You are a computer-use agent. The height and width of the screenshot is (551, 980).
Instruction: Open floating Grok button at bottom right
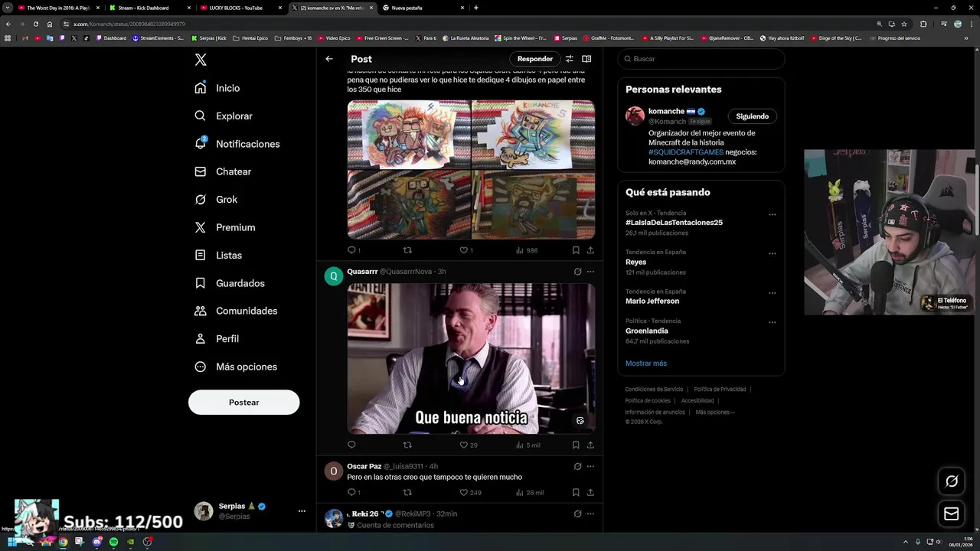(x=952, y=481)
